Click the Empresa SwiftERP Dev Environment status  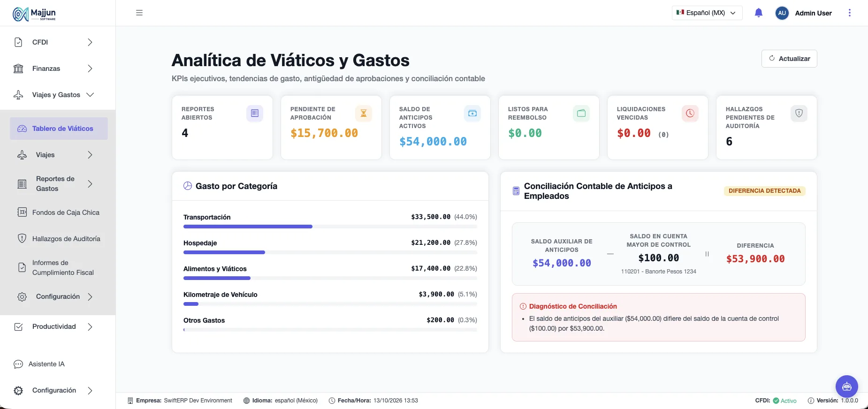(180, 401)
